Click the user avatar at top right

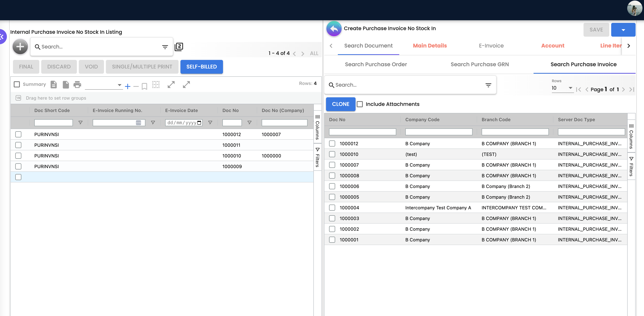[x=634, y=8]
